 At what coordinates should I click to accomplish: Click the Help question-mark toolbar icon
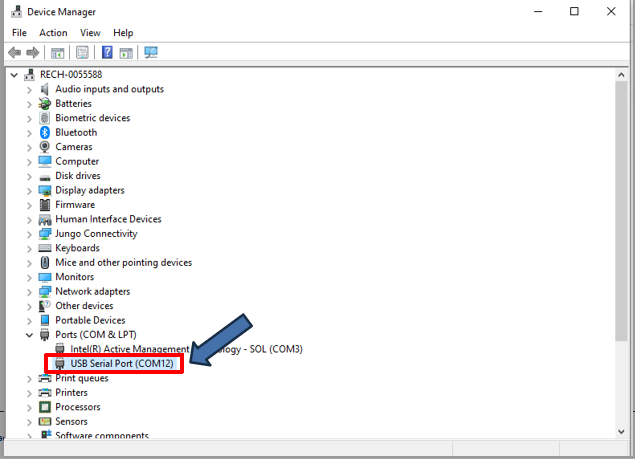pos(107,52)
